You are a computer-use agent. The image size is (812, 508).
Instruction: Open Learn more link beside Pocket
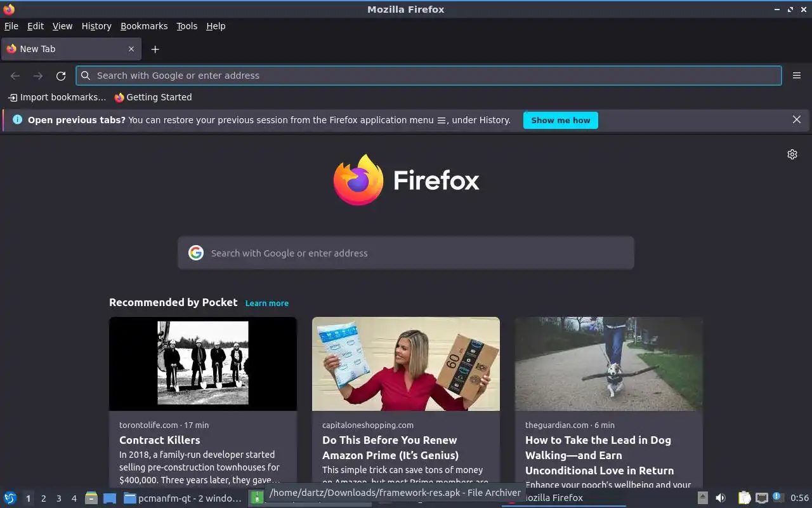(267, 303)
